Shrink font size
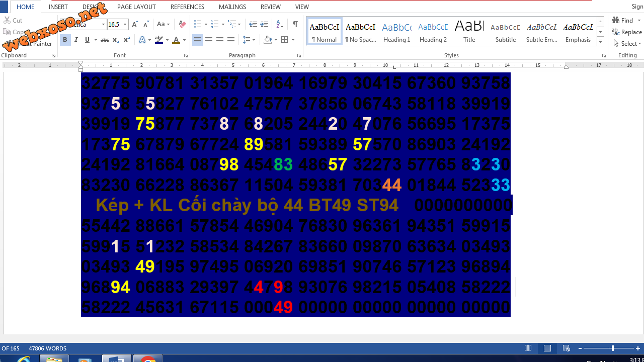644x362 pixels. pyautogui.click(x=146, y=24)
